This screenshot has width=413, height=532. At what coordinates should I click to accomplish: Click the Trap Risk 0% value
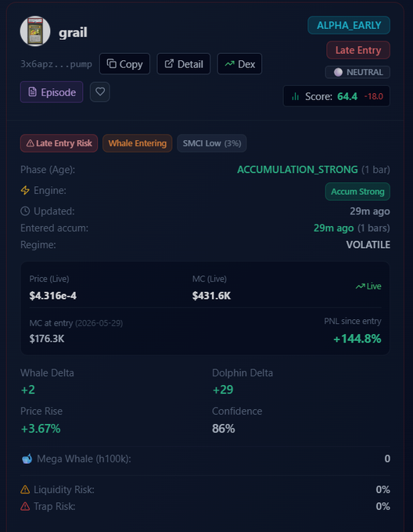coord(382,506)
